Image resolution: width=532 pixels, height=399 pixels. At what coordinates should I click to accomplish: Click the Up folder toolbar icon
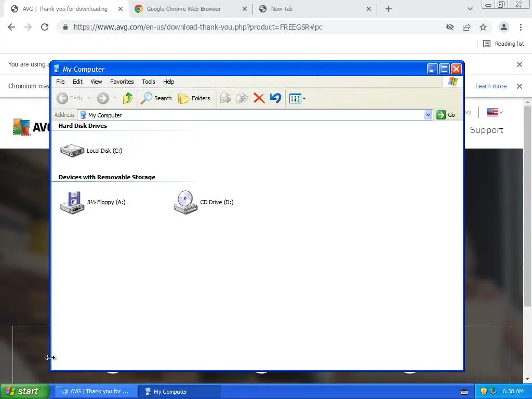pyautogui.click(x=128, y=98)
